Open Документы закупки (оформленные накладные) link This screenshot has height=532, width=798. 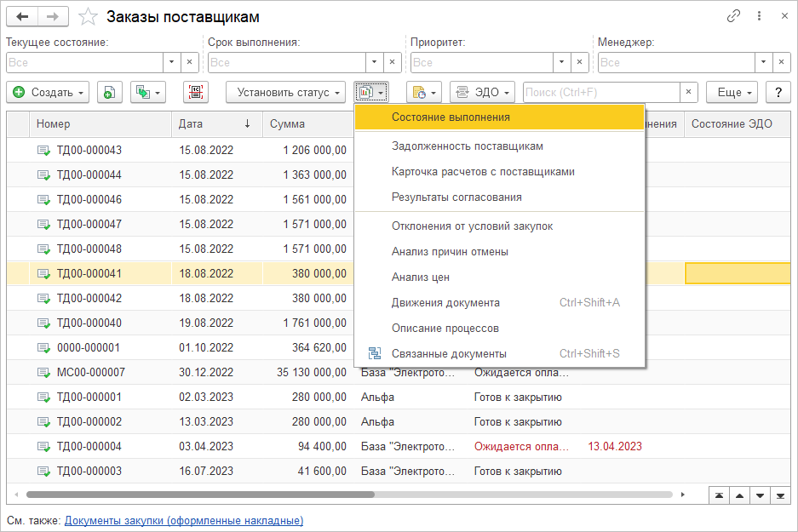click(x=184, y=520)
